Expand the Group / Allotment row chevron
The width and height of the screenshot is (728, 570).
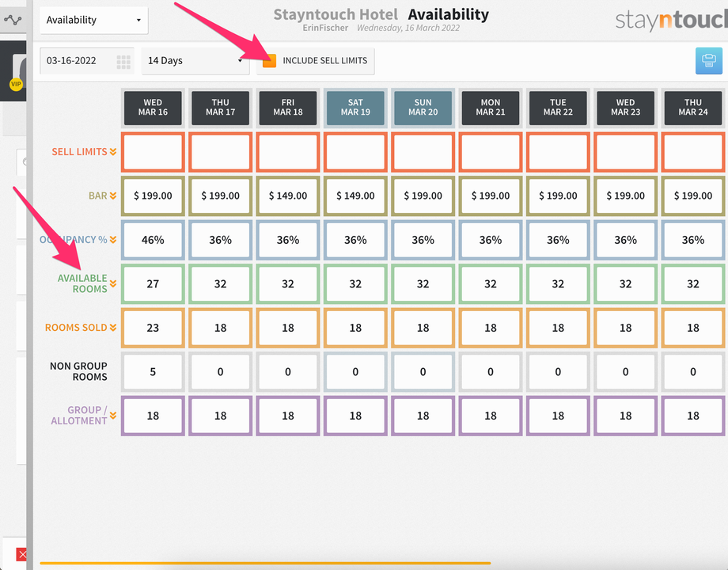click(113, 416)
